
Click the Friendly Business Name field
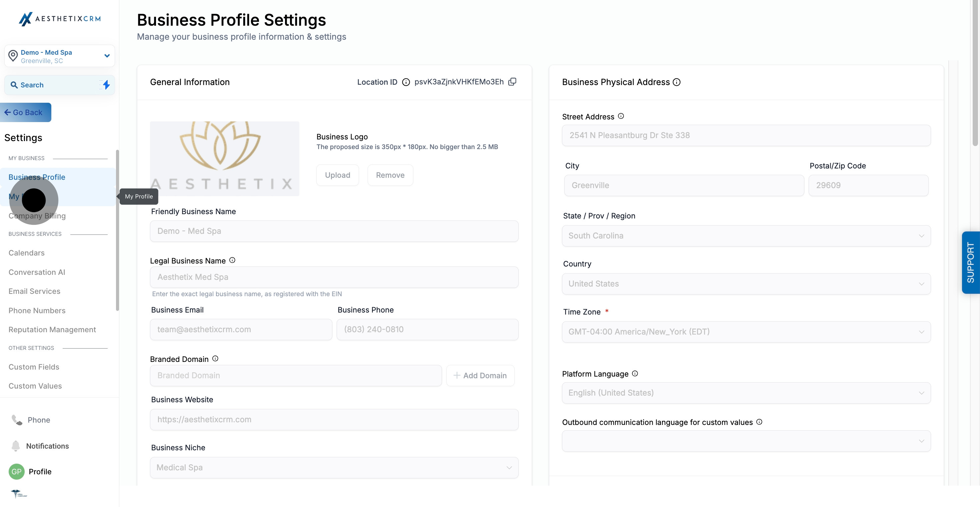click(334, 231)
